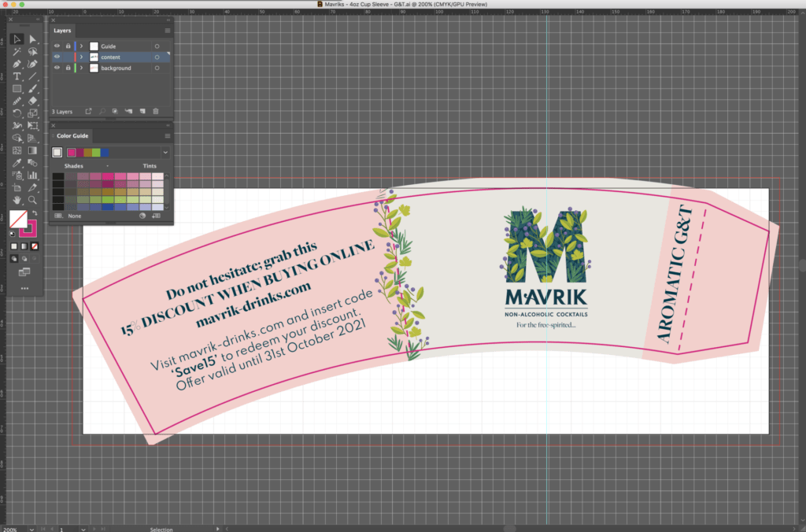Expand the Guide layer contents
This screenshot has height=532, width=806.
81,46
